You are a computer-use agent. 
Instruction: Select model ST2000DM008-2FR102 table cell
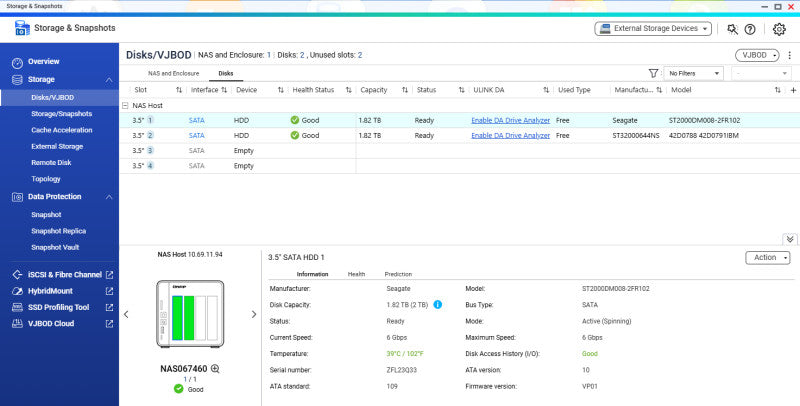pyautogui.click(x=704, y=120)
